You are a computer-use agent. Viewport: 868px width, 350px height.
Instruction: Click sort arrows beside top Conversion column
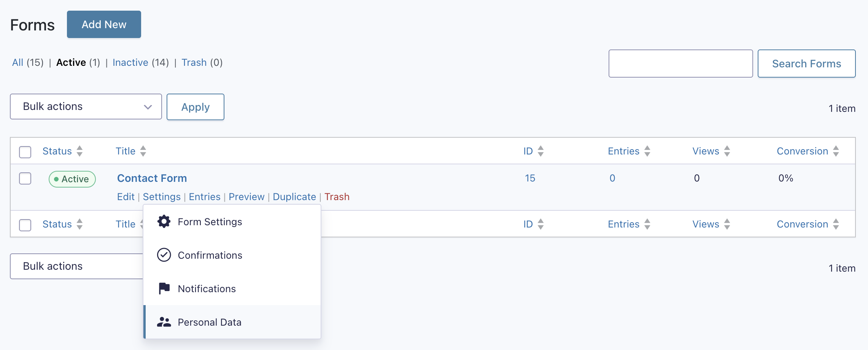pyautogui.click(x=836, y=151)
